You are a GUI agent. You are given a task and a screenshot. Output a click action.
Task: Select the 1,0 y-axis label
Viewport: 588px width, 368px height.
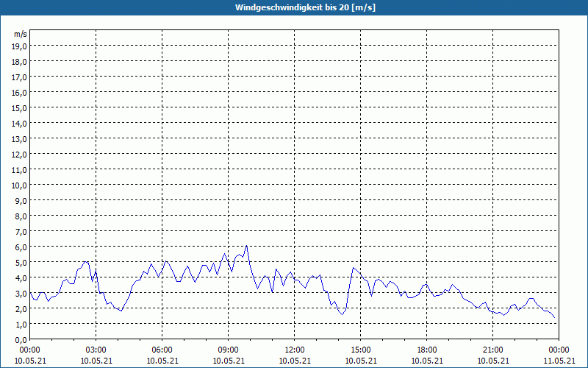(21, 324)
